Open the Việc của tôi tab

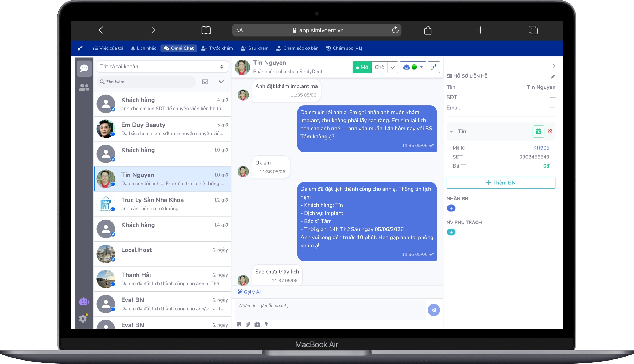point(108,48)
